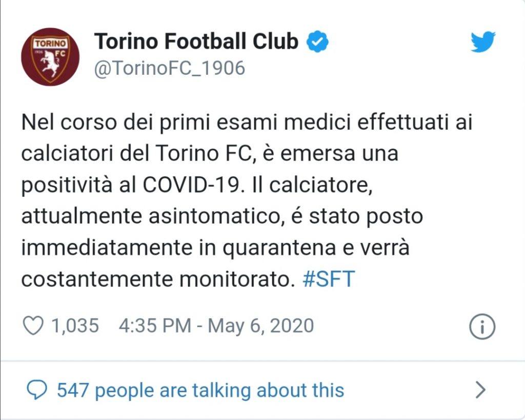This screenshot has width=525, height=420.
Task: Click 'quarantena' in the tweet body
Action: [x=279, y=248]
